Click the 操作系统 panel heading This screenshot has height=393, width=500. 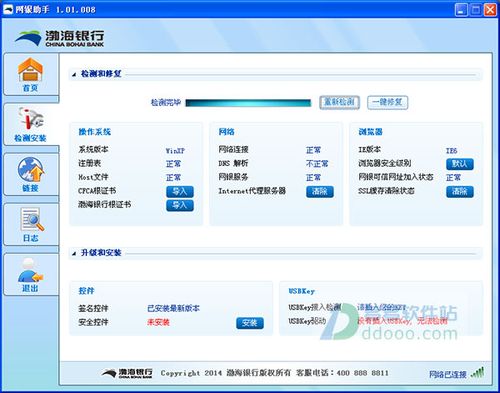95,132
